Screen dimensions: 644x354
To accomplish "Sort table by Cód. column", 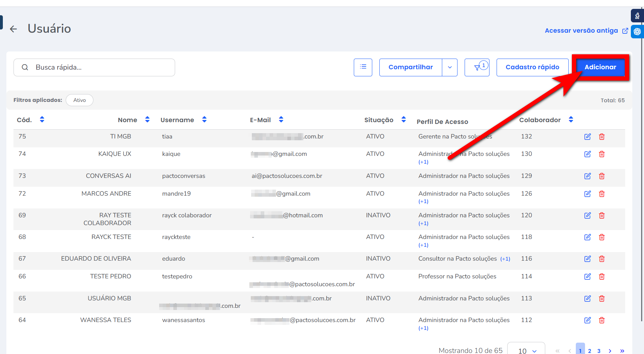I will pos(42,120).
